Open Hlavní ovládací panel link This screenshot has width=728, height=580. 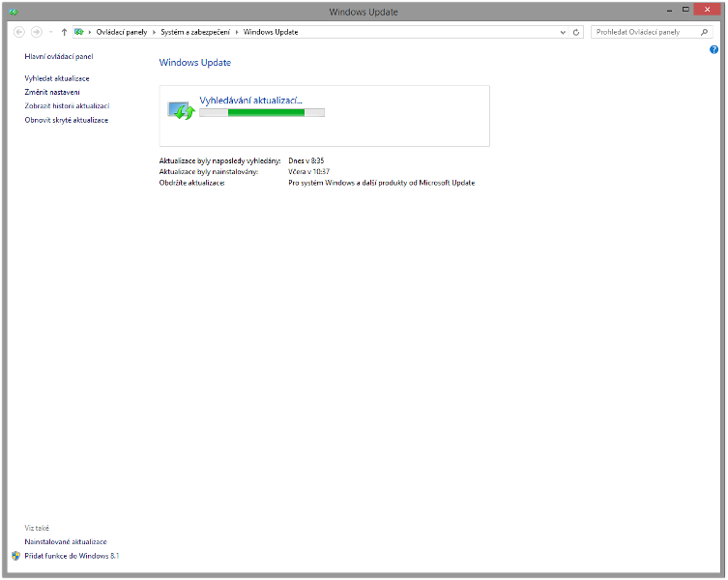59,57
